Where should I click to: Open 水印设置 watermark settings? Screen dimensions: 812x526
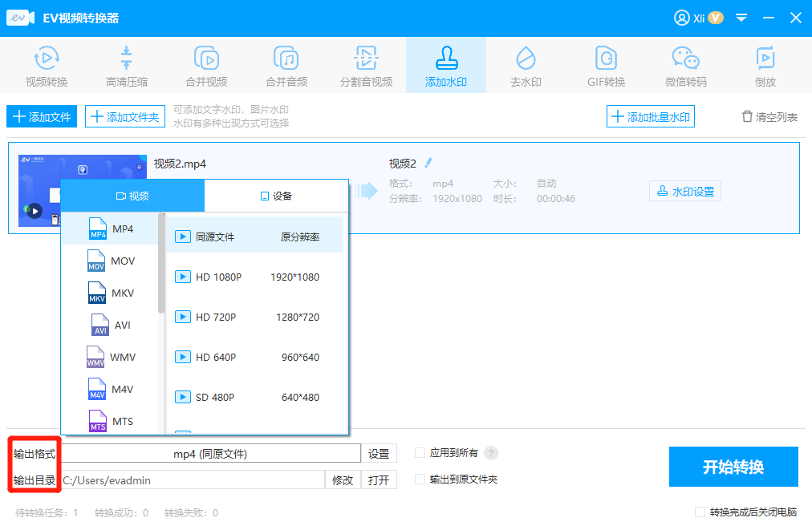click(685, 191)
